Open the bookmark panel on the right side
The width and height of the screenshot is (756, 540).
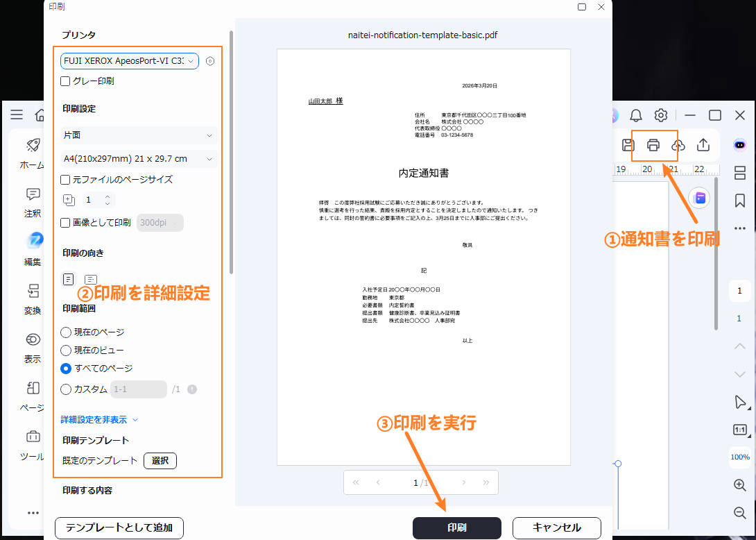739,201
